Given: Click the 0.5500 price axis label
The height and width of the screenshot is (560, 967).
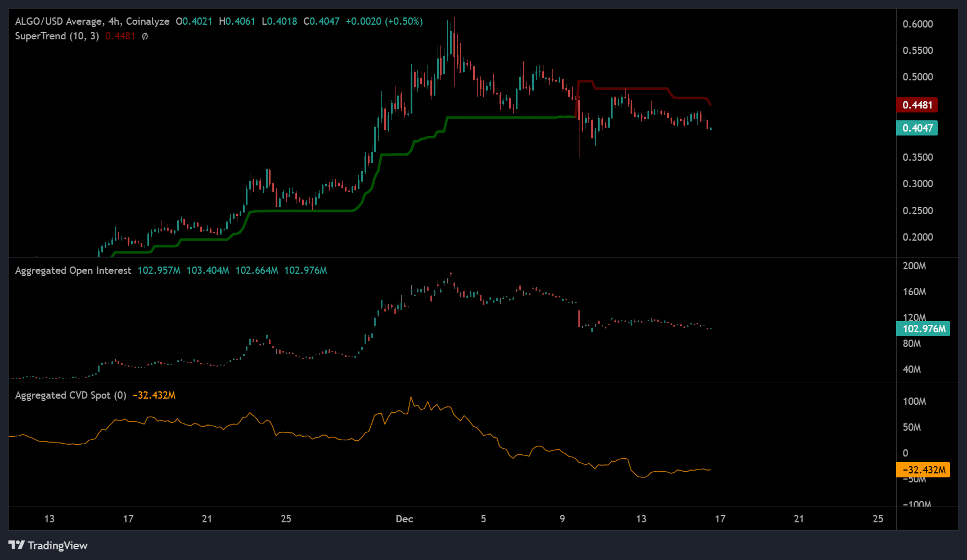Looking at the screenshot, I should [917, 51].
